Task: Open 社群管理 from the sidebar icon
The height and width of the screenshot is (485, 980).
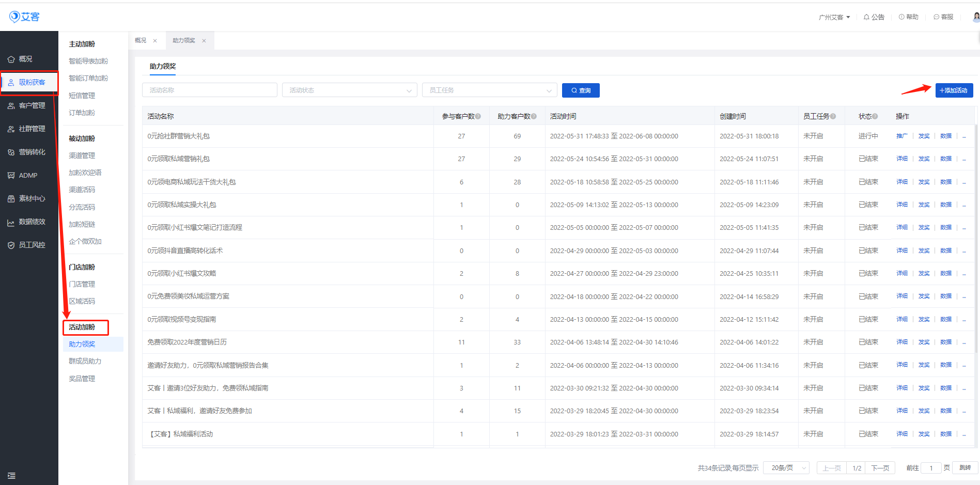Action: 11,129
